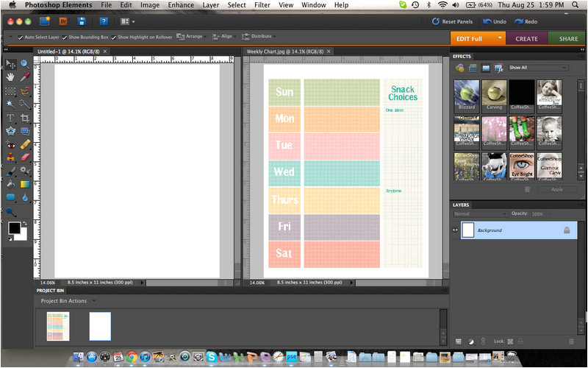Show Layer Styles in Effects panel
588x368 pixels.
coord(473,68)
